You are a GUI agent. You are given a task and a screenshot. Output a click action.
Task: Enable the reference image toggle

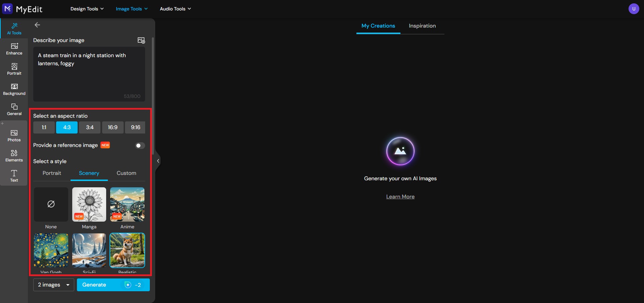coord(140,146)
